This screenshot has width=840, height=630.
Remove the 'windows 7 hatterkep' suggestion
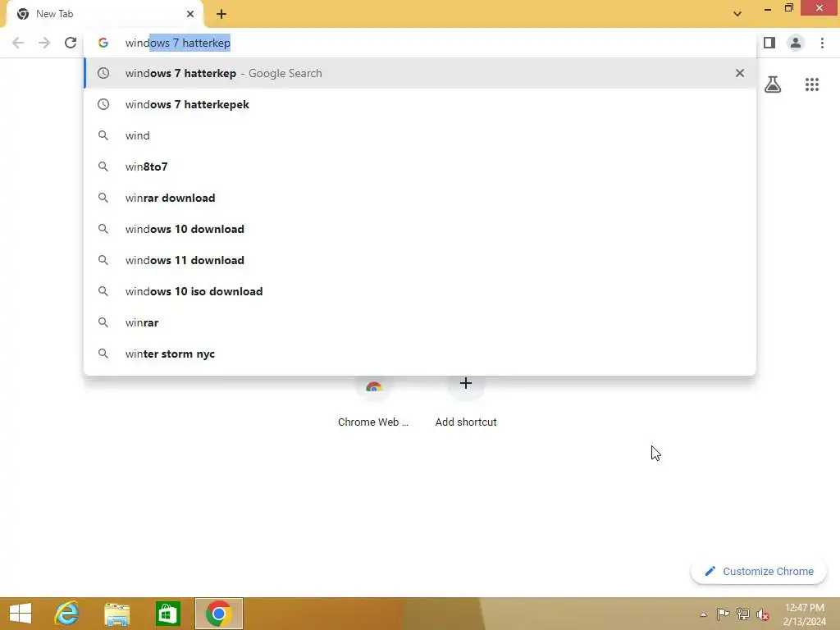740,73
